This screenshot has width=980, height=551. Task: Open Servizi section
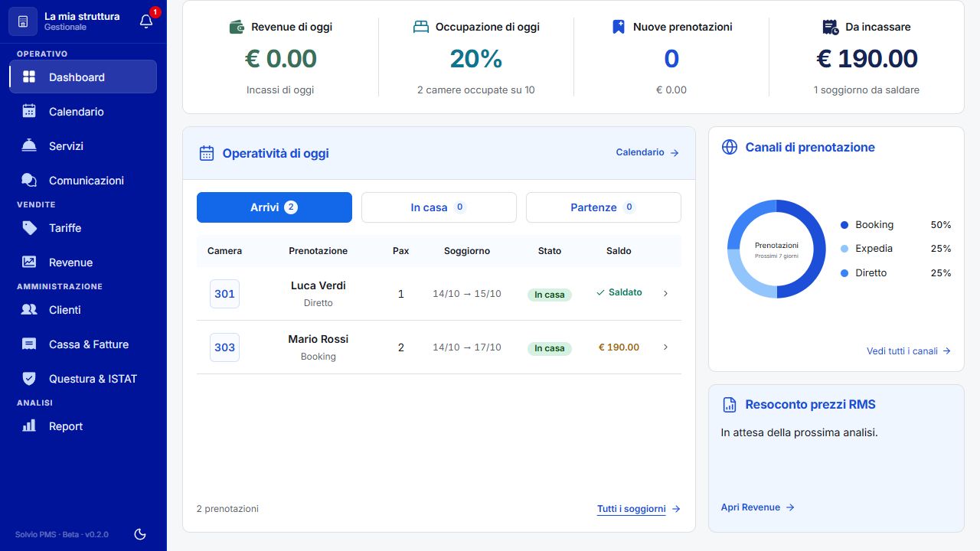pyautogui.click(x=83, y=146)
